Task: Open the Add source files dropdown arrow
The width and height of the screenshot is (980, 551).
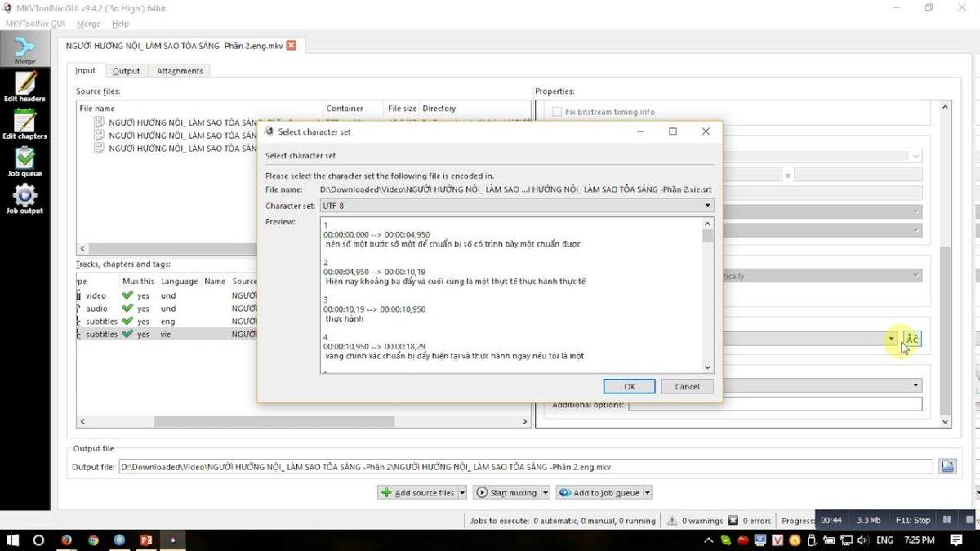Action: coord(462,492)
